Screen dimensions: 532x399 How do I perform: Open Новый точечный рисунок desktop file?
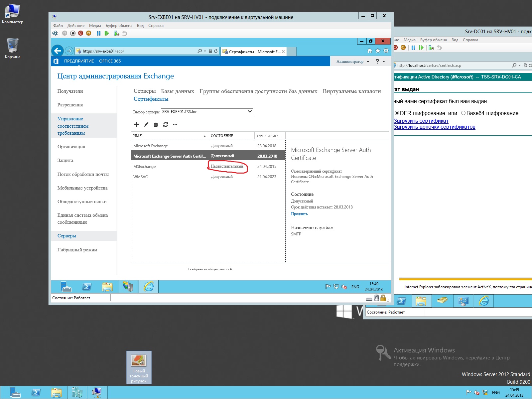tap(139, 368)
